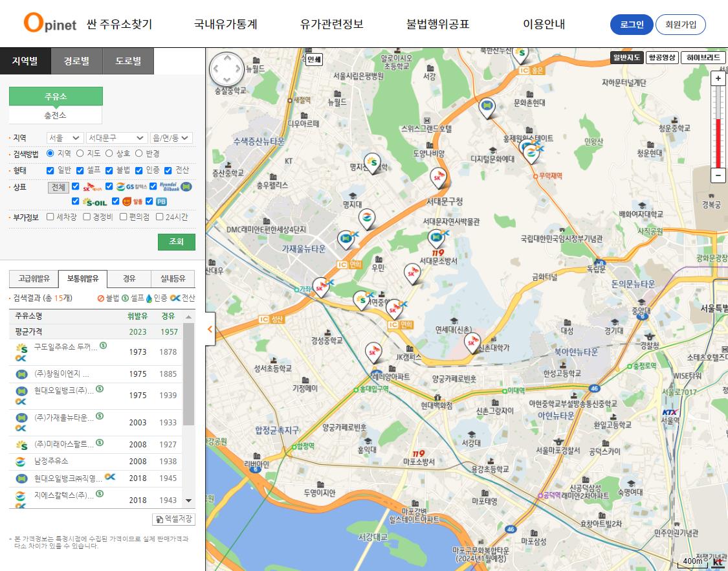728x571 pixels.
Task: Click the Opinet logo
Action: click(50, 22)
